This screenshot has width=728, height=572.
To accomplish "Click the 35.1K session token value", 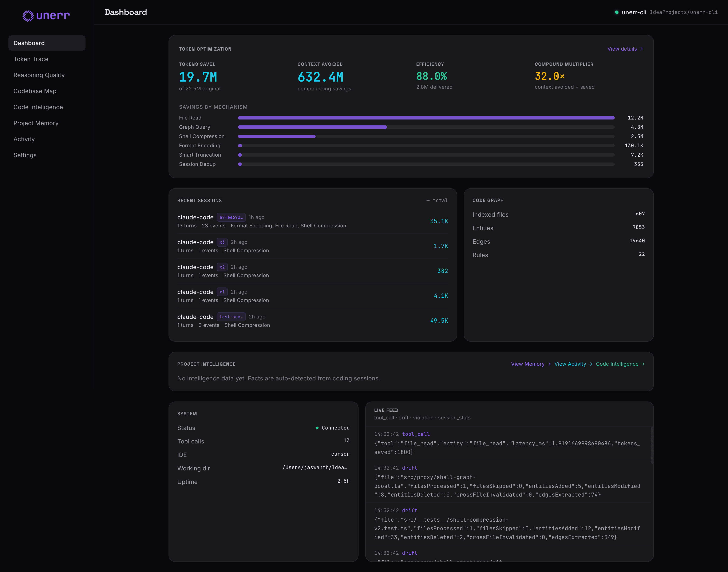I will pos(439,221).
